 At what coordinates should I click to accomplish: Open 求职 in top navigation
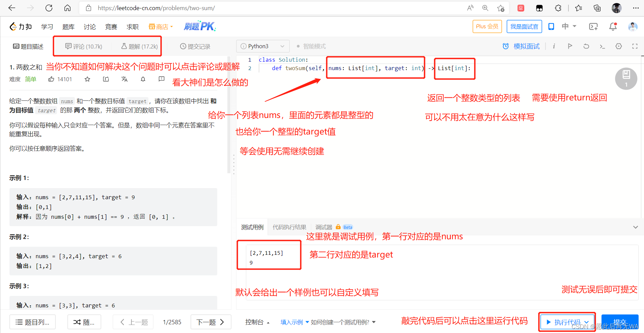pyautogui.click(x=133, y=27)
